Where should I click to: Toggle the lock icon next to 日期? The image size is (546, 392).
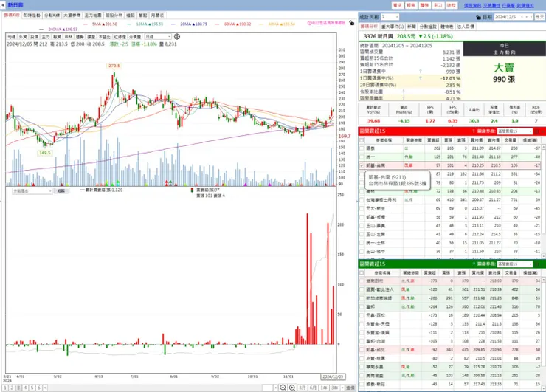coord(478,17)
